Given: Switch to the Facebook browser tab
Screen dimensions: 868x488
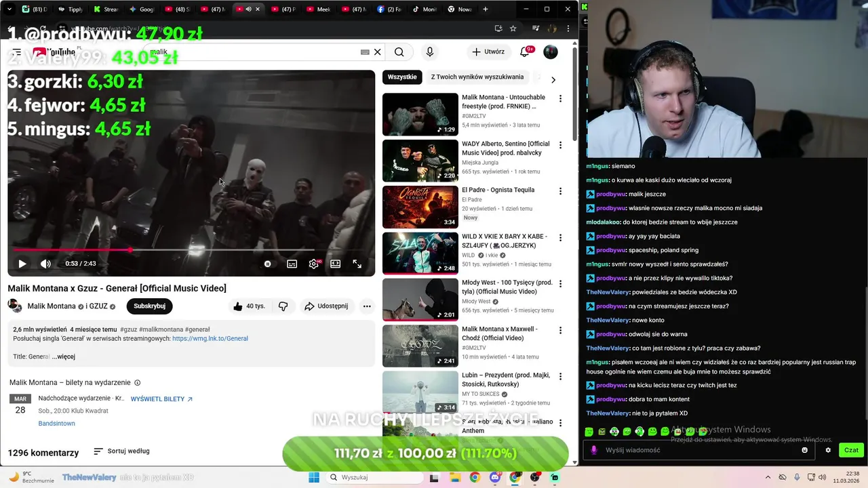Looking at the screenshot, I should click(389, 9).
